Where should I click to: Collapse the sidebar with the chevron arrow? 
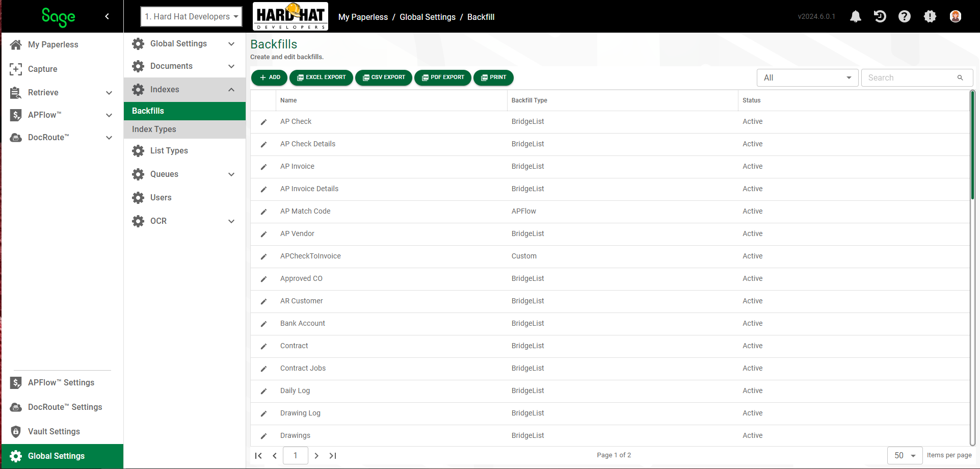coord(107,16)
